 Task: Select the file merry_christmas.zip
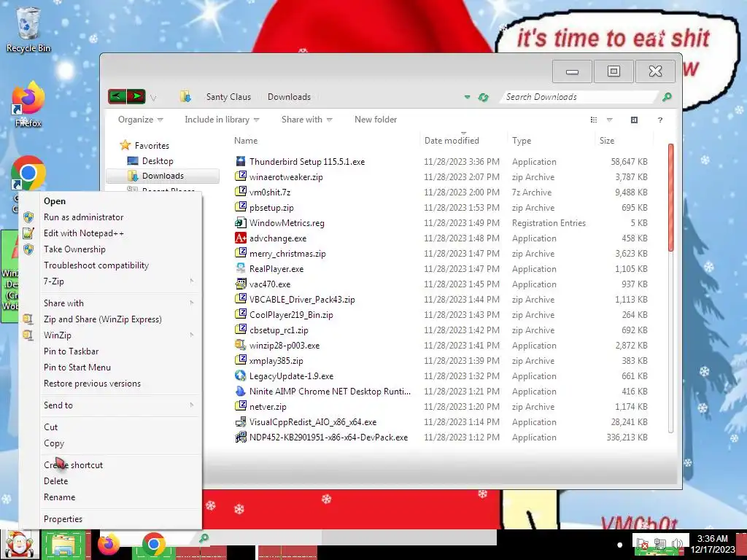[287, 254]
